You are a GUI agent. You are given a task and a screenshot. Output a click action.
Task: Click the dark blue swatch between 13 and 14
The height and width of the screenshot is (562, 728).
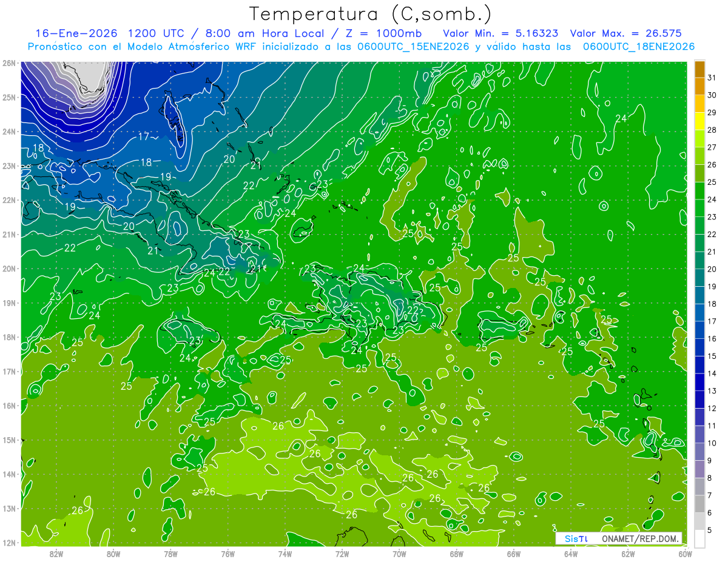699,382
